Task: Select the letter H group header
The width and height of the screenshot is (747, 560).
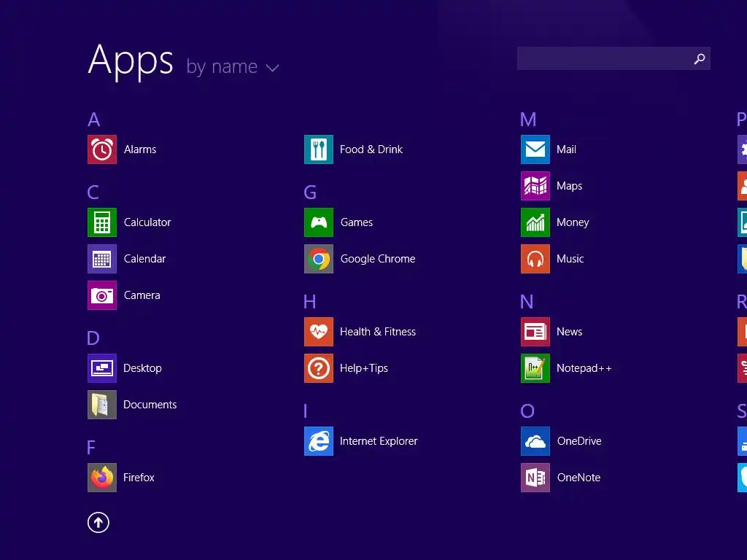Action: coord(310,302)
